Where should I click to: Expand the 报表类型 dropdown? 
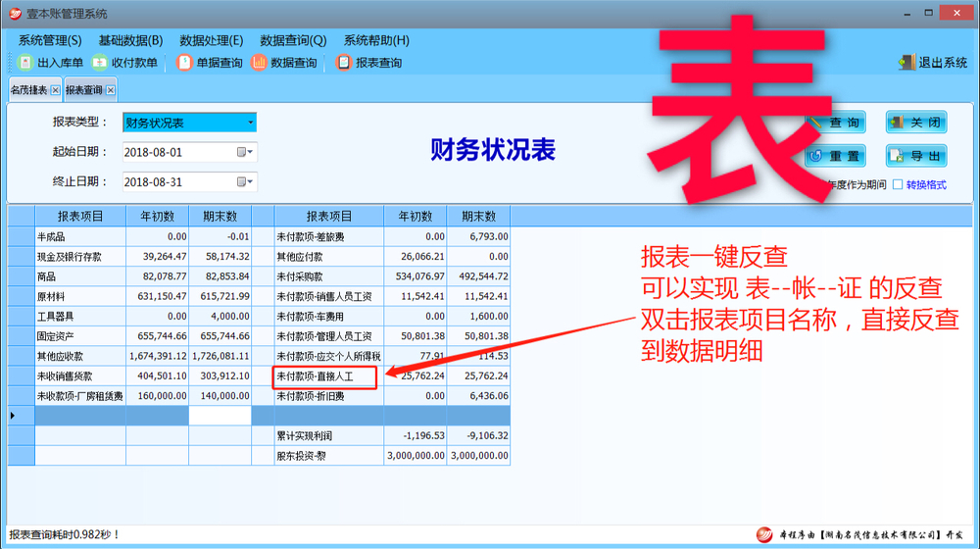tap(250, 123)
